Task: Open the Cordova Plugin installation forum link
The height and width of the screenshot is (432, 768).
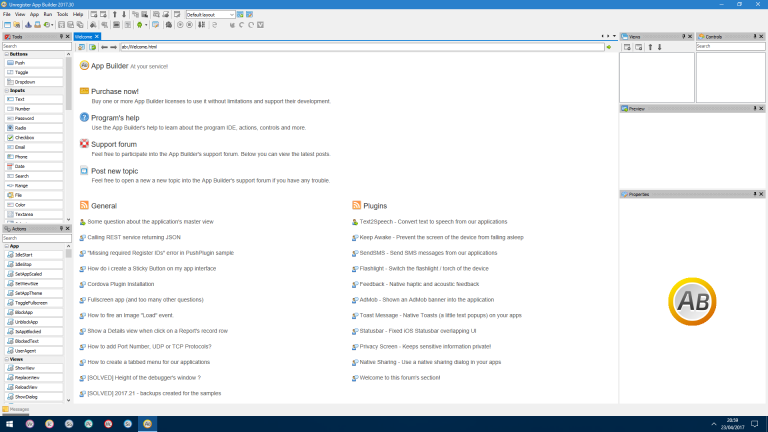Action: 120,284
